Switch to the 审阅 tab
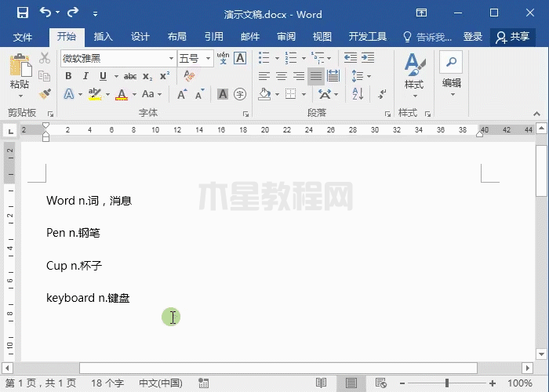 pyautogui.click(x=286, y=37)
